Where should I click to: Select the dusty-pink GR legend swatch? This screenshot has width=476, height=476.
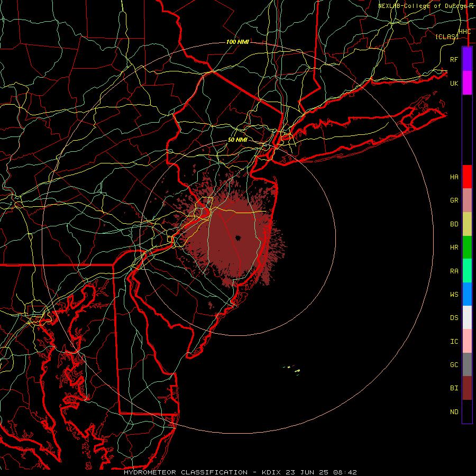(x=467, y=200)
